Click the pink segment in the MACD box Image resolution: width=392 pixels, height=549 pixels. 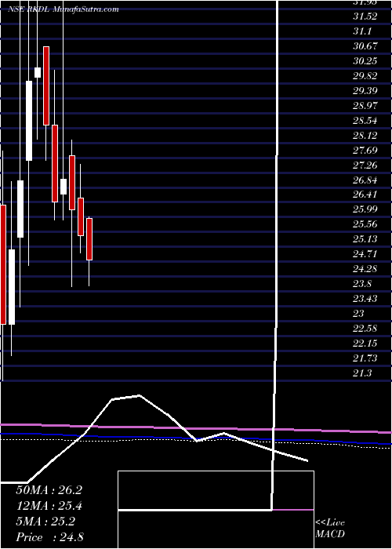[x=293, y=510]
